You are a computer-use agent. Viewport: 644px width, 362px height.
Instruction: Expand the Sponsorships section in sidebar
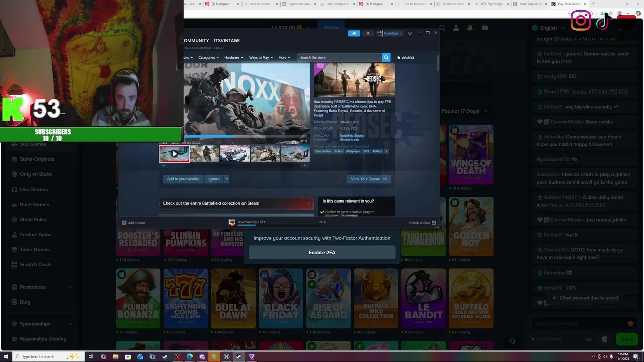pos(42,324)
